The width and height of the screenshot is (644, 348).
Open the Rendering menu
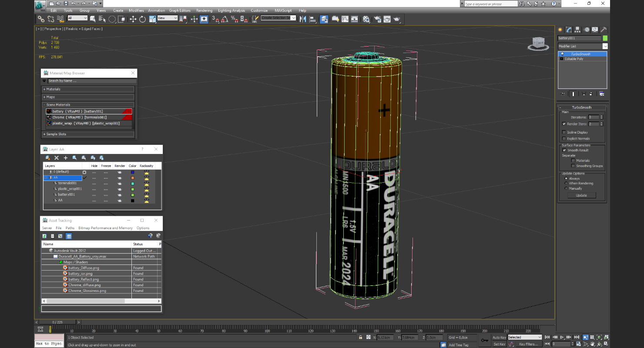click(204, 10)
